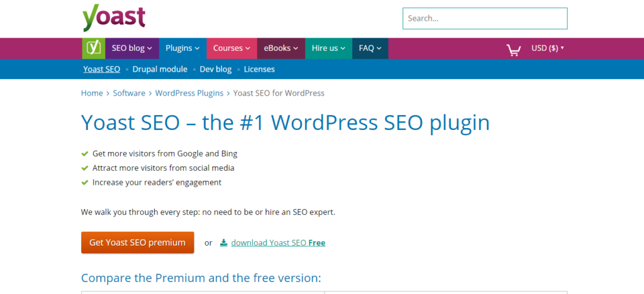Open WordPress Plugins breadcrumb link
The image size is (644, 294).
(x=189, y=93)
